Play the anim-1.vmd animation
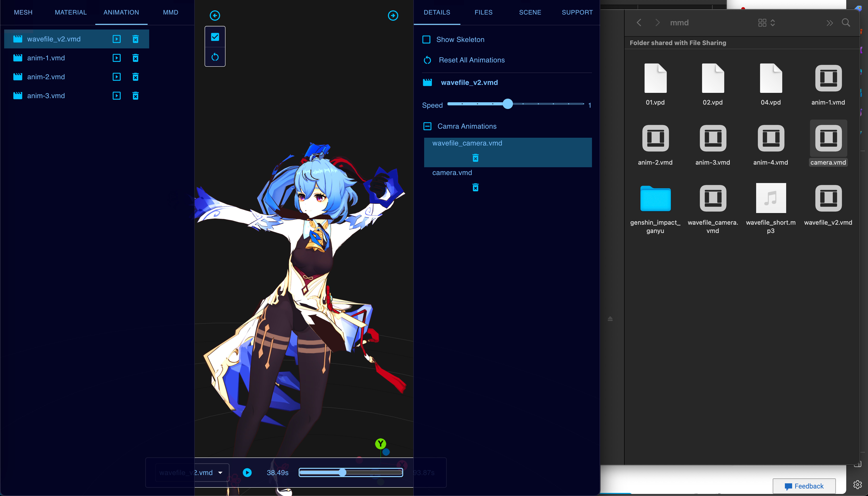Screen dimensions: 868x496 117,58
